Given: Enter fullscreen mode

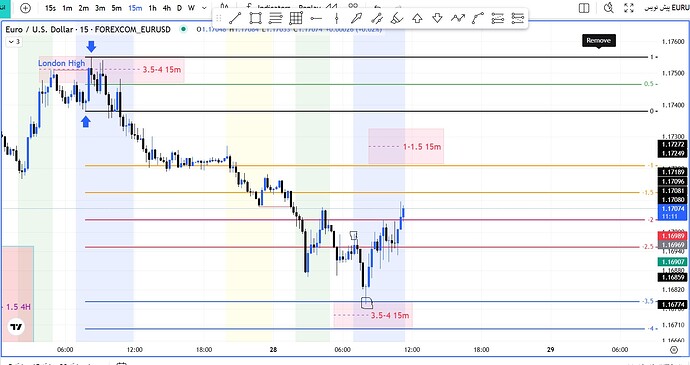Looking at the screenshot, I should coord(629,8).
